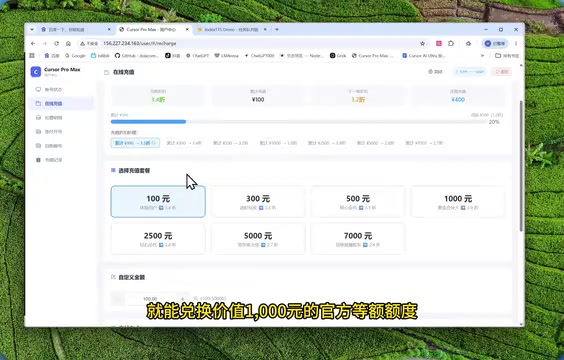Choose the 500 元 recharge package
This screenshot has width=564, height=360.
[358, 201]
